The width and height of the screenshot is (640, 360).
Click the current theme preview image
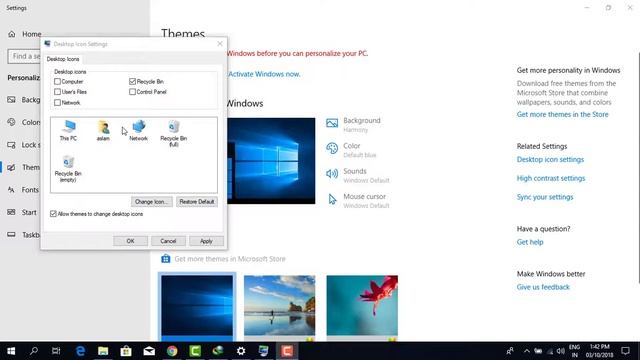point(271,161)
